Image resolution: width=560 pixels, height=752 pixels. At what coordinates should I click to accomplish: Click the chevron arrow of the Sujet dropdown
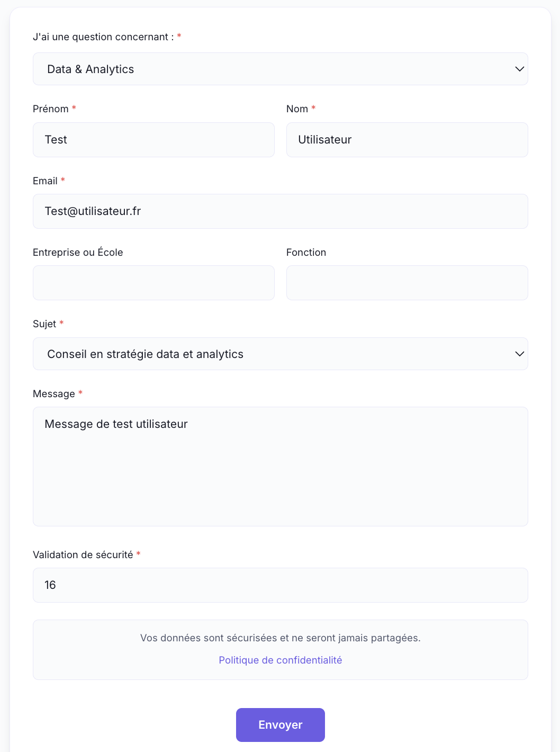pos(519,354)
